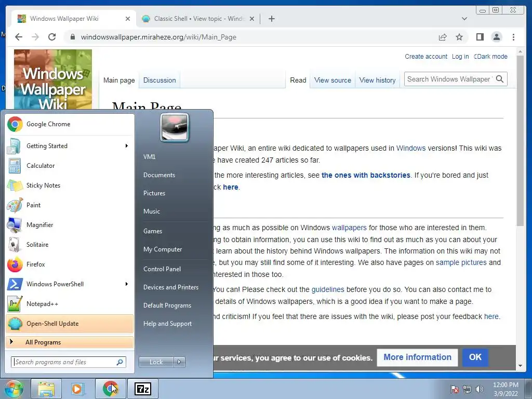Open a new Chrome tab
Image resolution: width=532 pixels, height=399 pixels.
[x=271, y=19]
